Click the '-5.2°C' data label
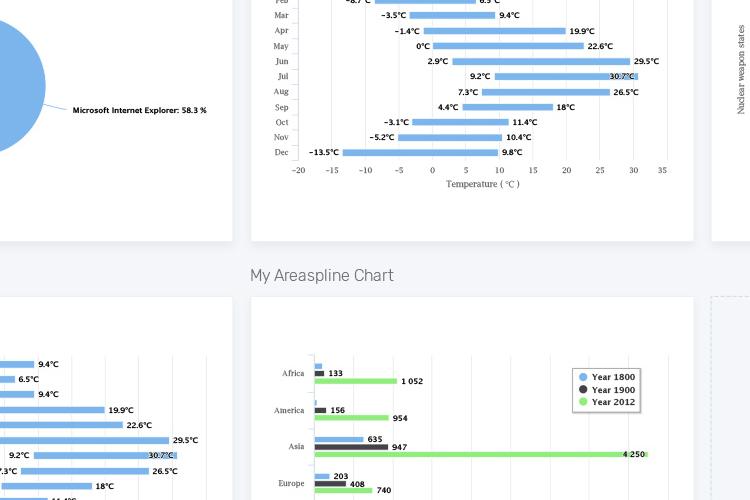This screenshot has width=750, height=500. 382,137
